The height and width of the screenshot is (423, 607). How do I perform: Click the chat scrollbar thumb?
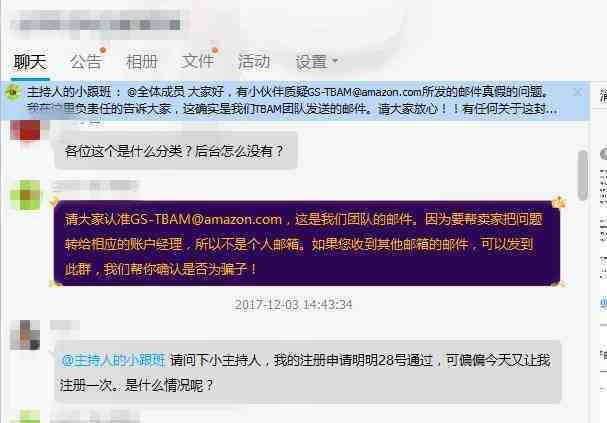pyautogui.click(x=582, y=175)
